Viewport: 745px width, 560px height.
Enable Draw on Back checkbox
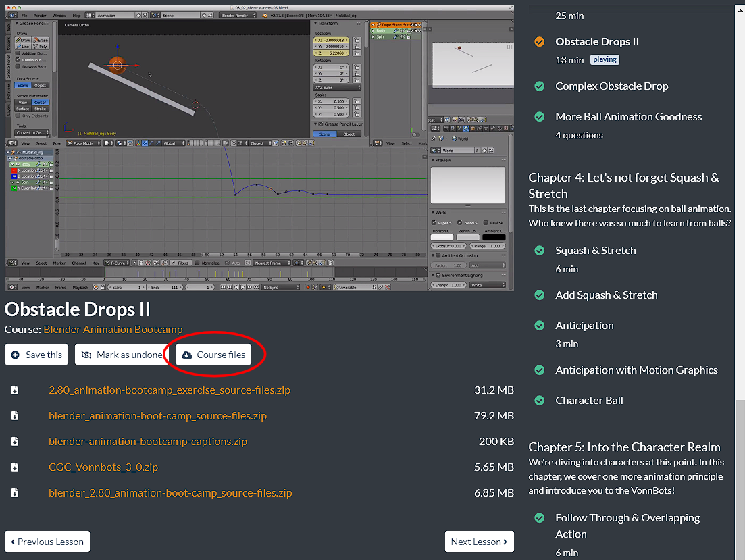[x=18, y=67]
